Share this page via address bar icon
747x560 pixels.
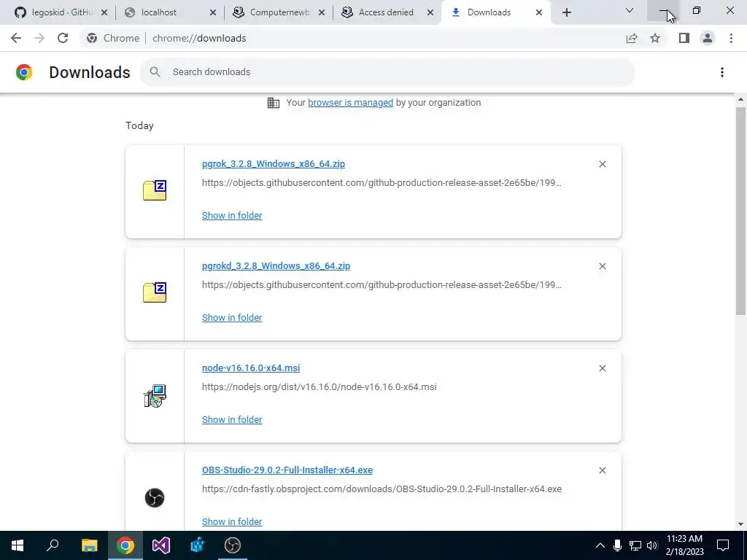(632, 38)
